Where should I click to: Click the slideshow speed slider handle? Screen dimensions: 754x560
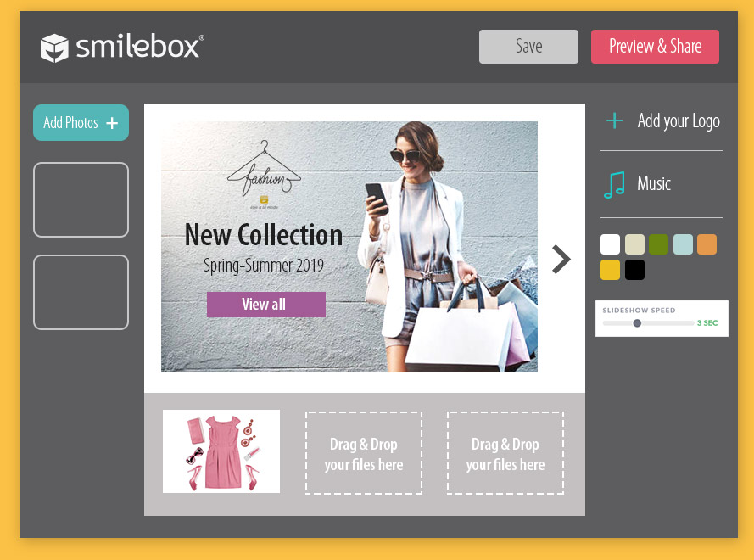[x=637, y=323]
